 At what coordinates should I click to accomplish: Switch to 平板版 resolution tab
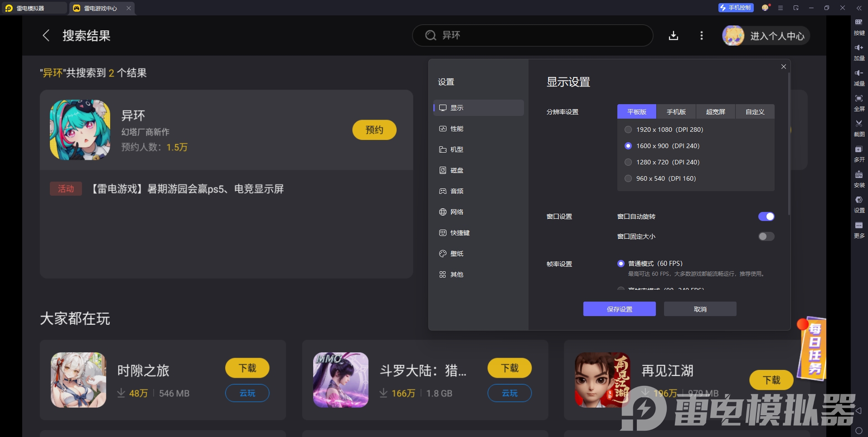pyautogui.click(x=637, y=112)
